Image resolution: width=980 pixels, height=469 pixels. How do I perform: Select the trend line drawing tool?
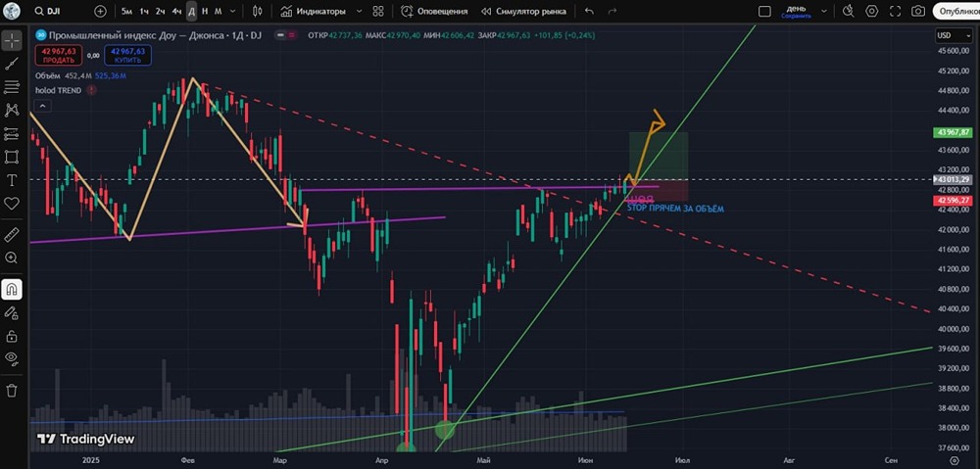point(11,64)
